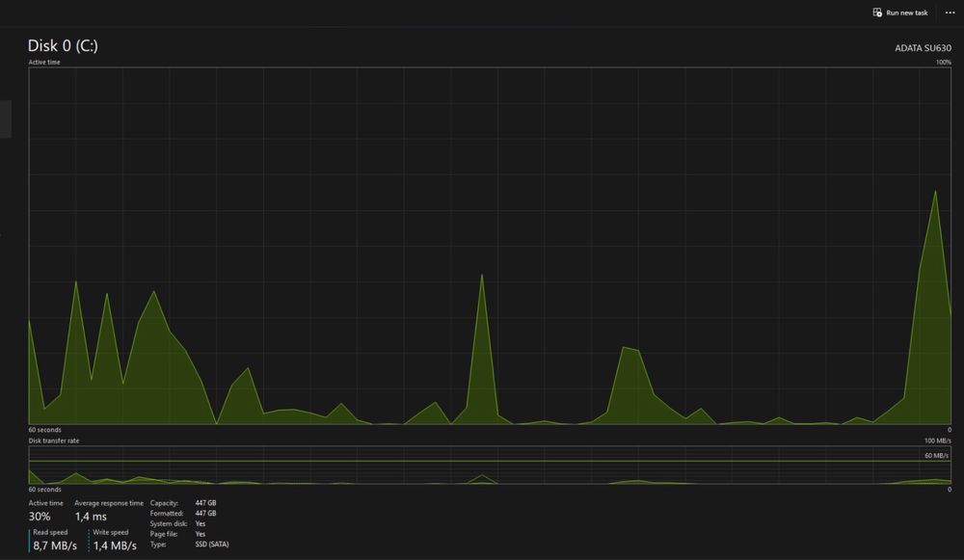Click the Disk 0 (C:) heading
This screenshot has height=560, width=964.
(x=63, y=45)
